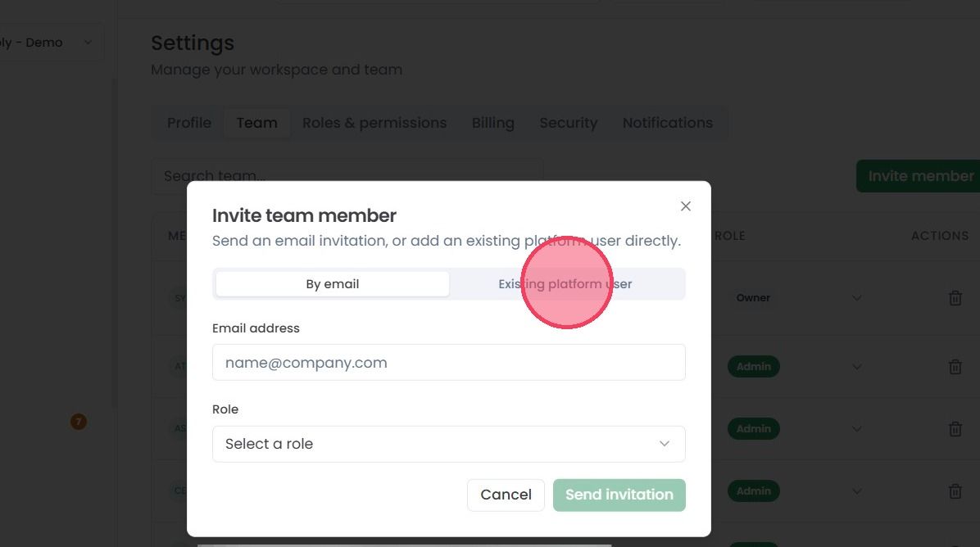Click trash icon in first Admin row

[955, 367]
